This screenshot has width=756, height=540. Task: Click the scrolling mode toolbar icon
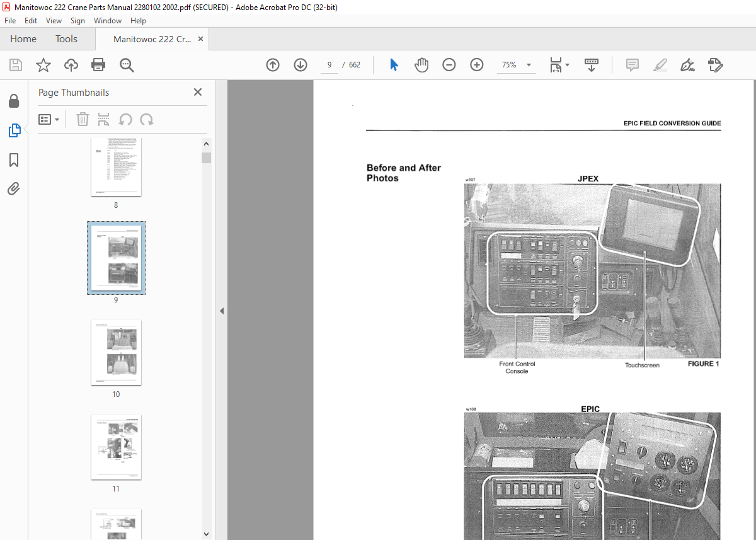coord(592,65)
